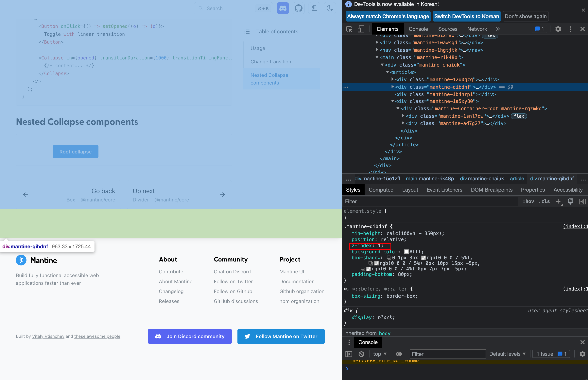
Task: Toggle flex badge on mantine-1snl7qw
Action: pos(519,116)
